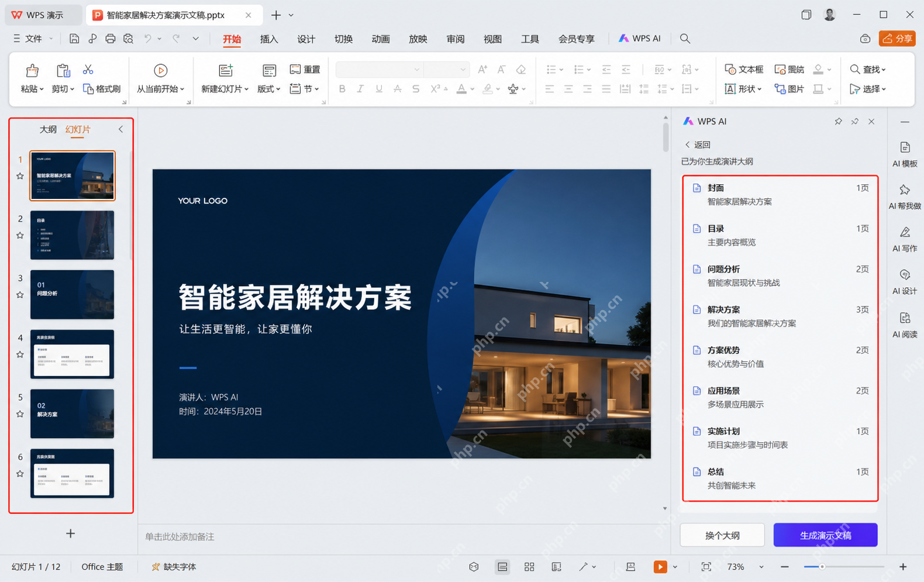
Task: Switch to slide sorter grid view
Action: (x=529, y=567)
